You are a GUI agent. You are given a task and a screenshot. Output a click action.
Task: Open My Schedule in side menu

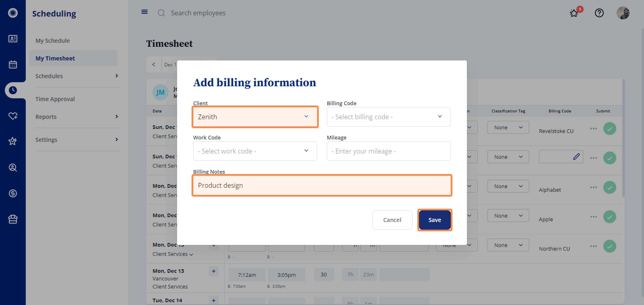(53, 40)
